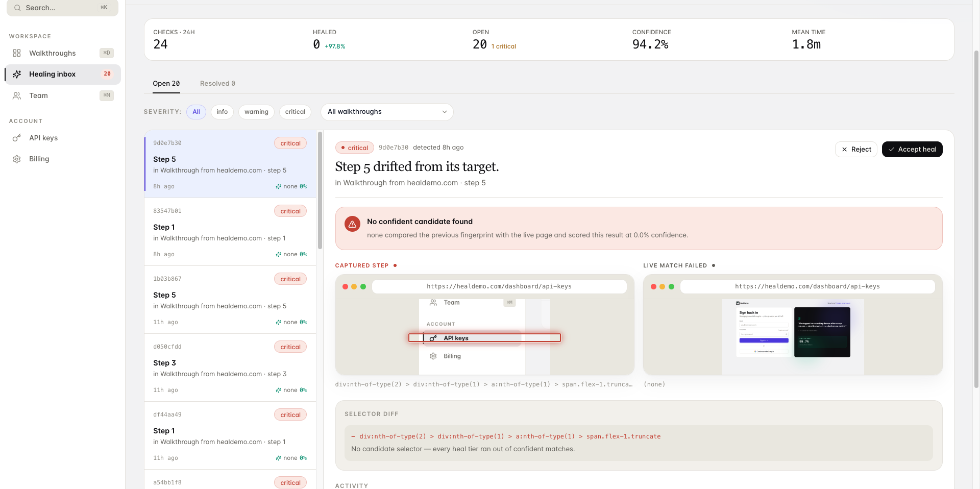Click the issue list scrollbar
This screenshot has width=980, height=489.
(x=320, y=190)
